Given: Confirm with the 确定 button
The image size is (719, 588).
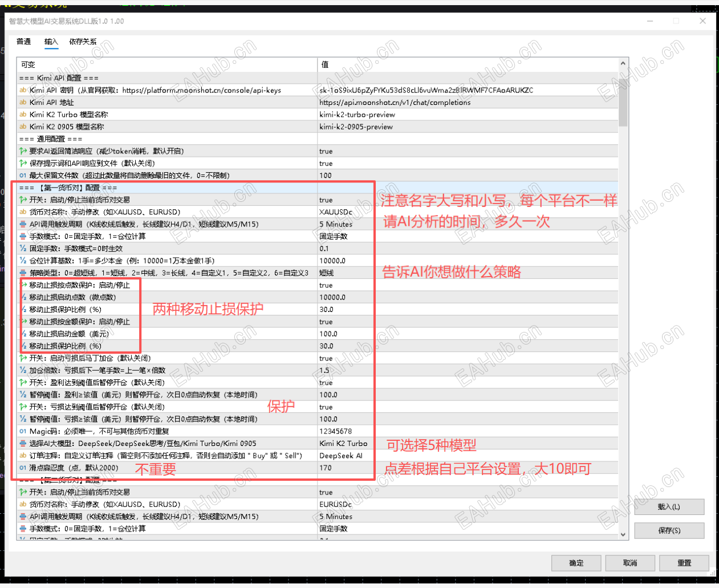Looking at the screenshot, I should [576, 563].
